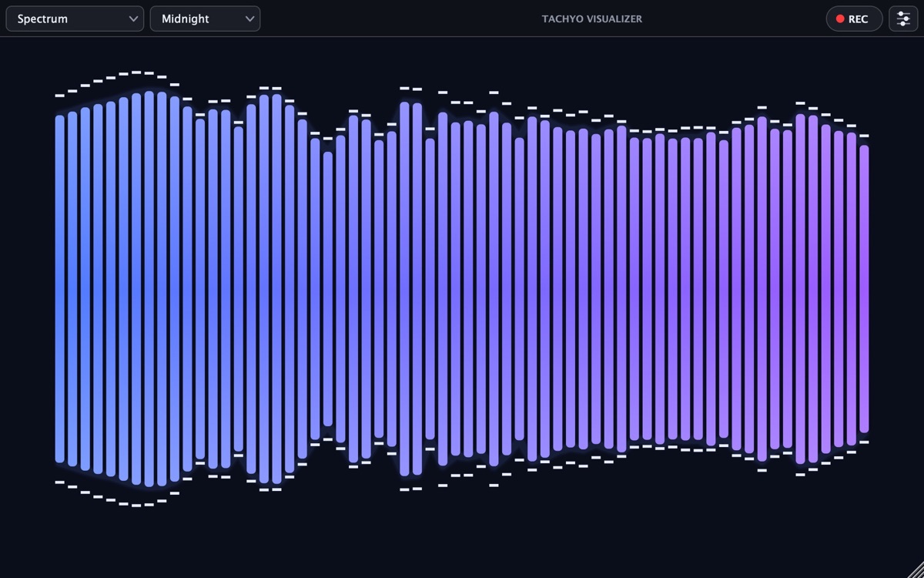Viewport: 924px width, 578px height.
Task: Click the TACHYO VISUALIZER title text
Action: (x=592, y=18)
